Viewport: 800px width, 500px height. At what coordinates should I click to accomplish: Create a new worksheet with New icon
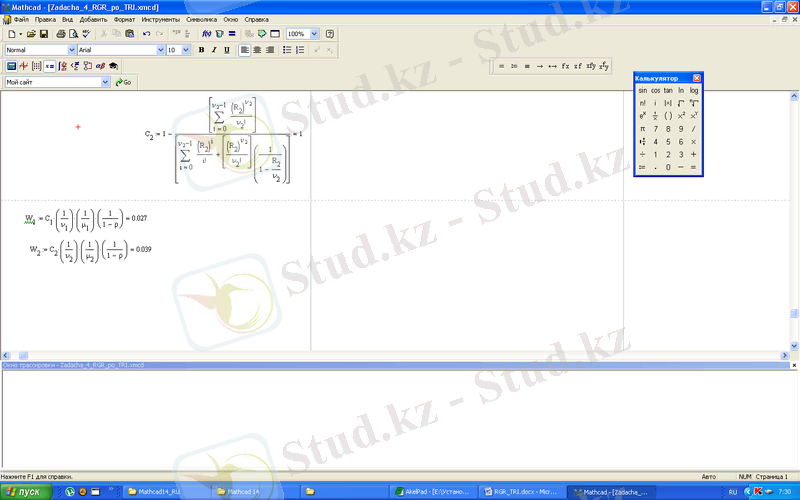click(12, 34)
